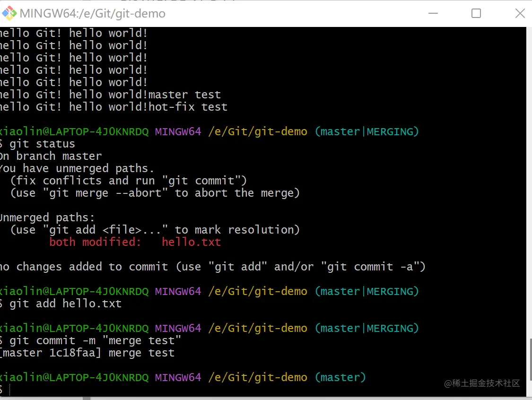This screenshot has width=532, height=400.
Task: Click the red 'hello.txt' filename
Action: pyautogui.click(x=192, y=242)
